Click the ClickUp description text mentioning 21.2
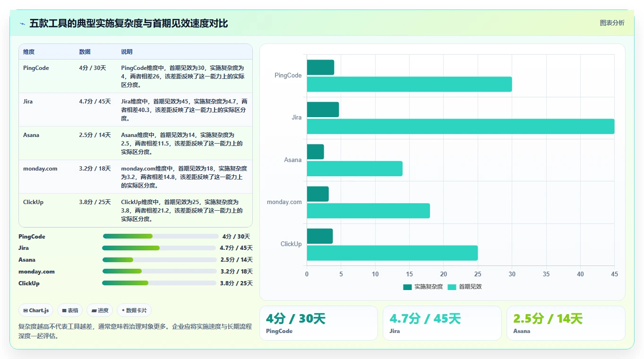 point(182,211)
